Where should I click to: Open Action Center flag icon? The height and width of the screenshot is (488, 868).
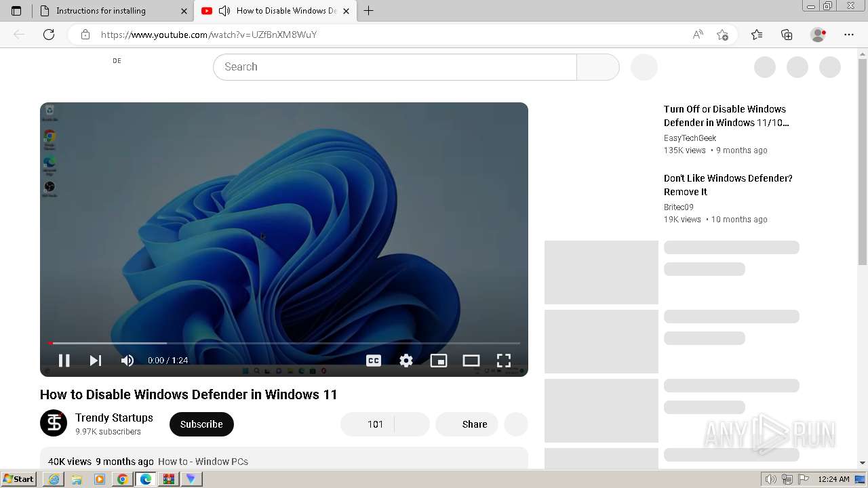tap(804, 479)
